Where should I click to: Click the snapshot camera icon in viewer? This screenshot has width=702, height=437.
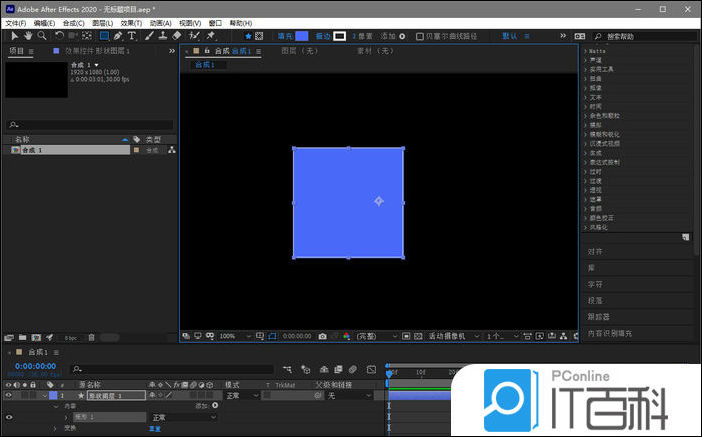tap(322, 336)
